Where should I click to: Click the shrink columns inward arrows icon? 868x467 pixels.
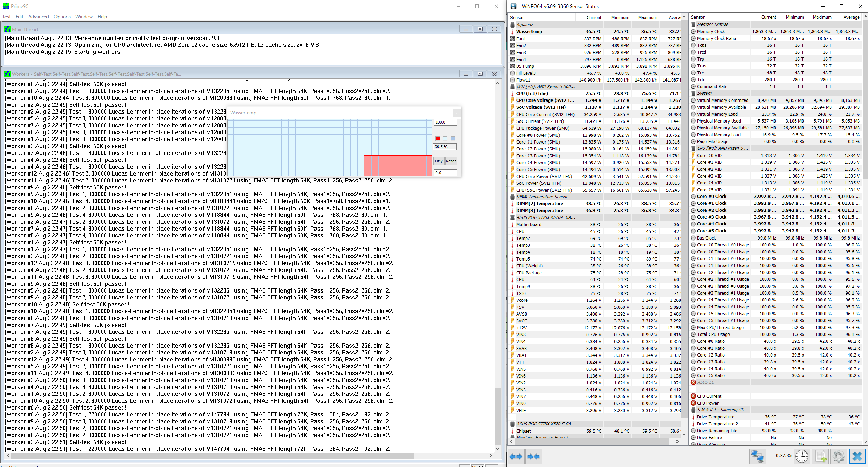coord(534,457)
